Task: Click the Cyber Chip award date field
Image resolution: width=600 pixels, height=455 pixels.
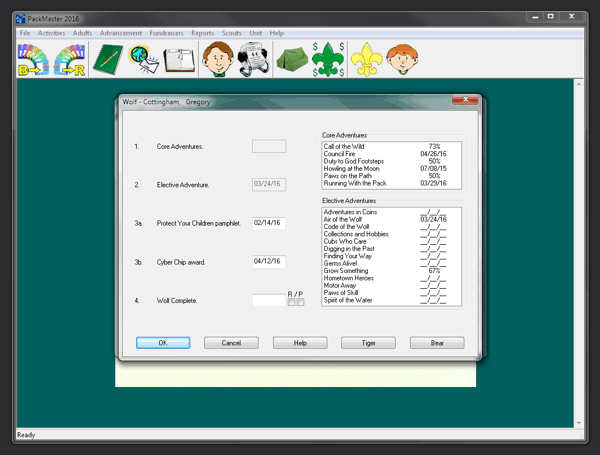Action: coord(269,261)
